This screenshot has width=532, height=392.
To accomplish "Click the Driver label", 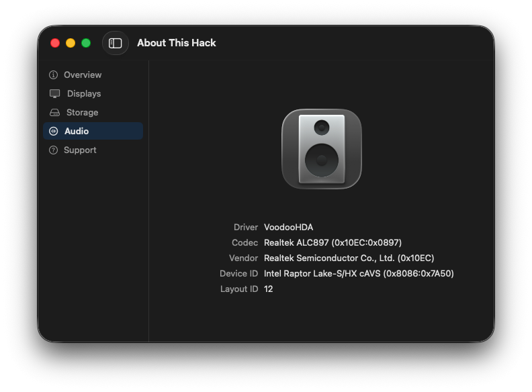I will pos(246,227).
